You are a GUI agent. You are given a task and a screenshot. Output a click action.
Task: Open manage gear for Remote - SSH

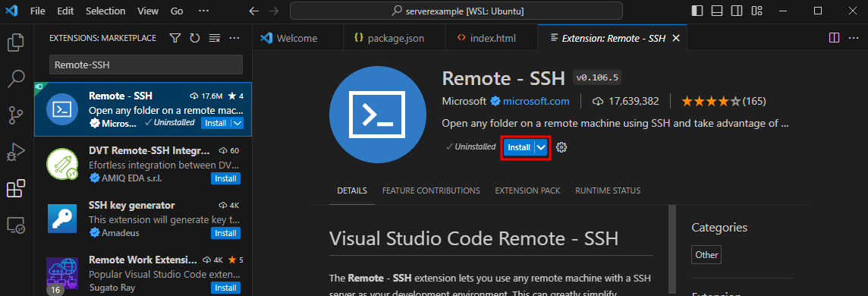coord(561,148)
